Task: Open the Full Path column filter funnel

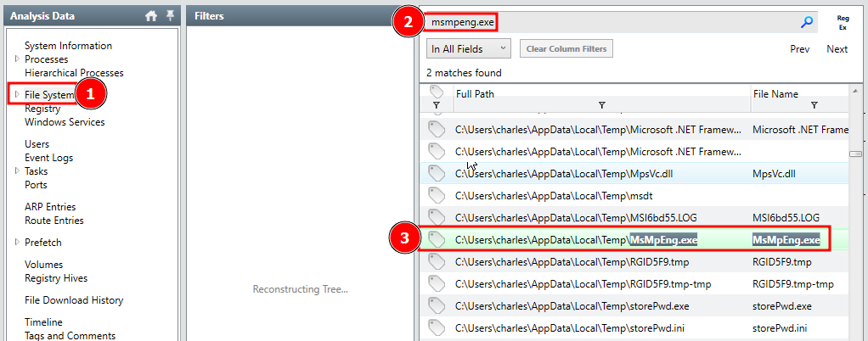Action: 601,106
